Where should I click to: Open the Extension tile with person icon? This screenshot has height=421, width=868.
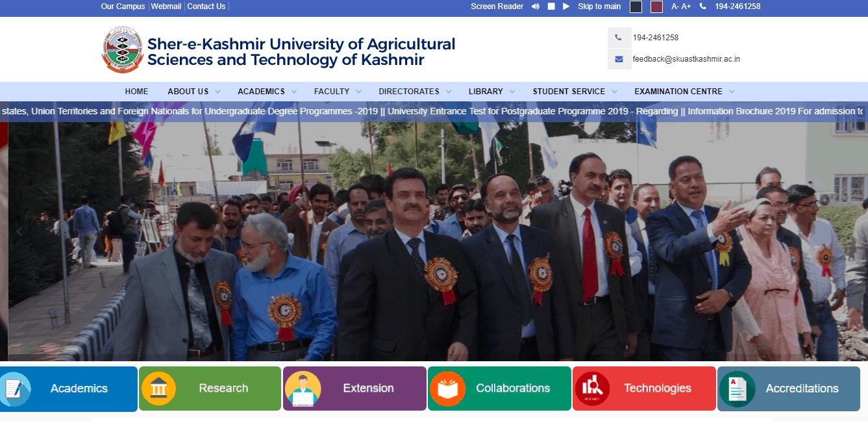pos(354,389)
